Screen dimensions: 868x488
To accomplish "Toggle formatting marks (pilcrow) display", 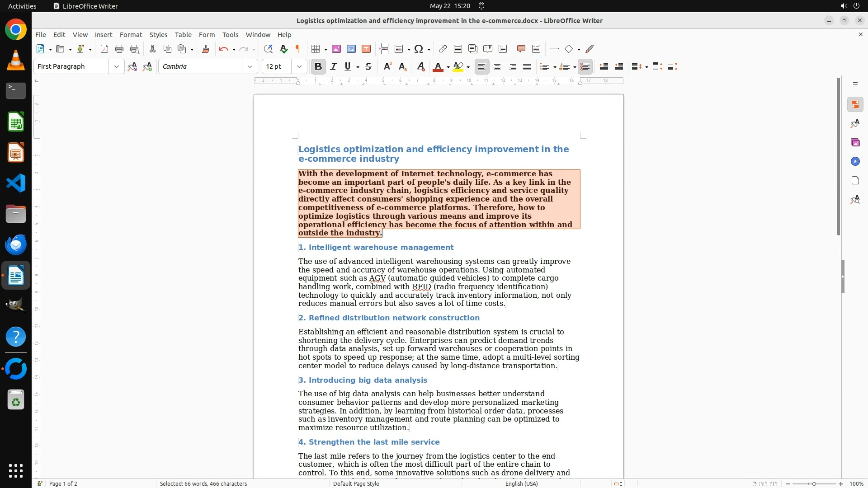I will click(x=298, y=49).
